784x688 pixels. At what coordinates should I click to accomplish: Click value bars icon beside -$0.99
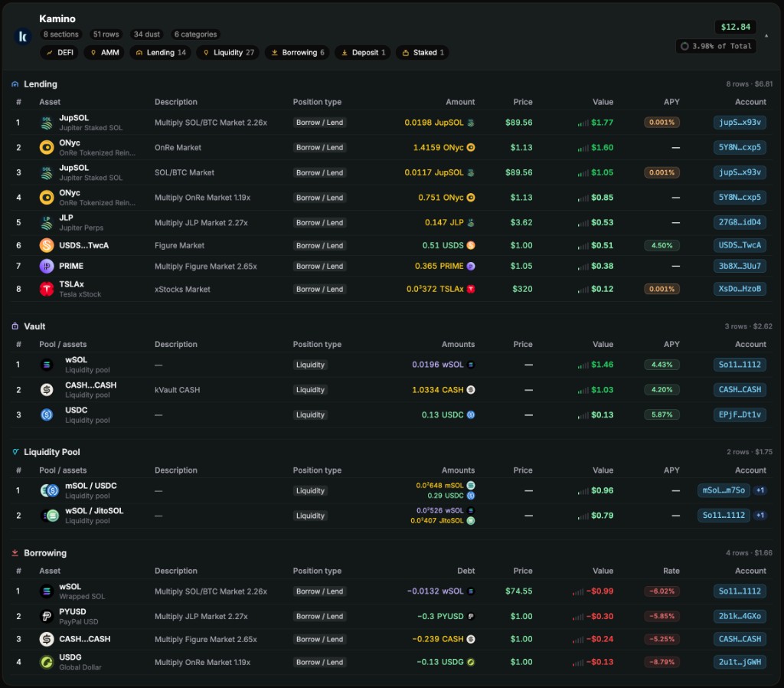tap(577, 592)
